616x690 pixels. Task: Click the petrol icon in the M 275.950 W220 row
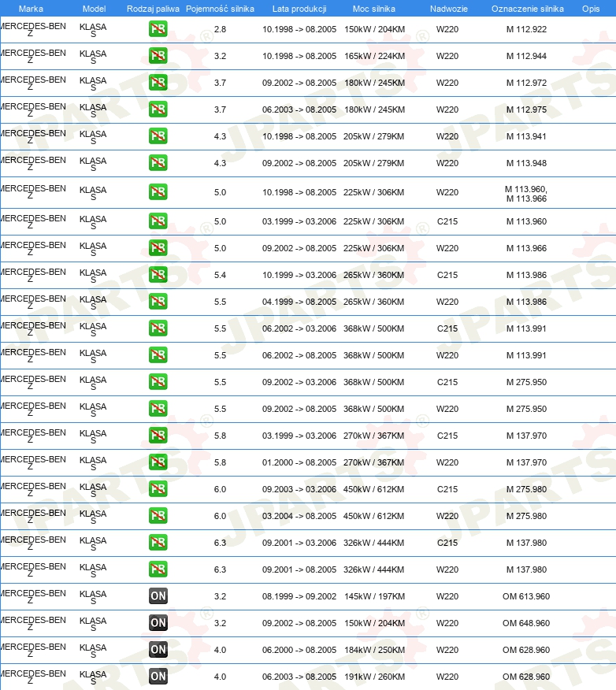tap(158, 409)
